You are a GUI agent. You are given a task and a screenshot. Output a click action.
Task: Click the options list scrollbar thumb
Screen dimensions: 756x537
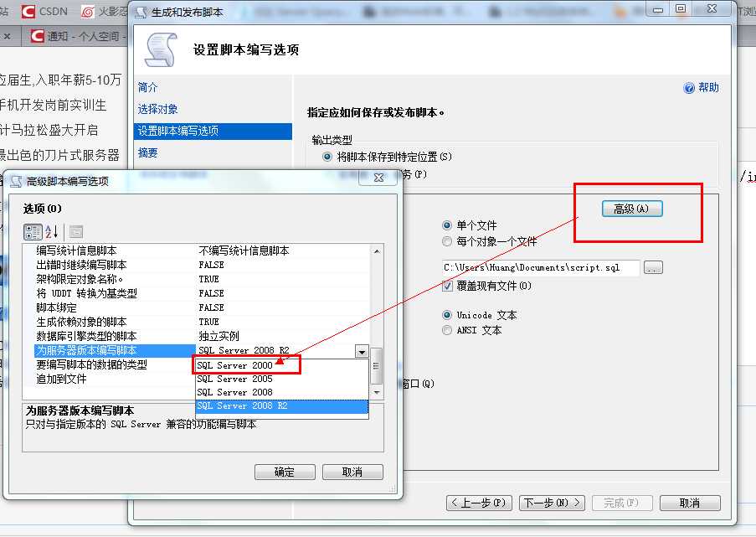click(377, 366)
